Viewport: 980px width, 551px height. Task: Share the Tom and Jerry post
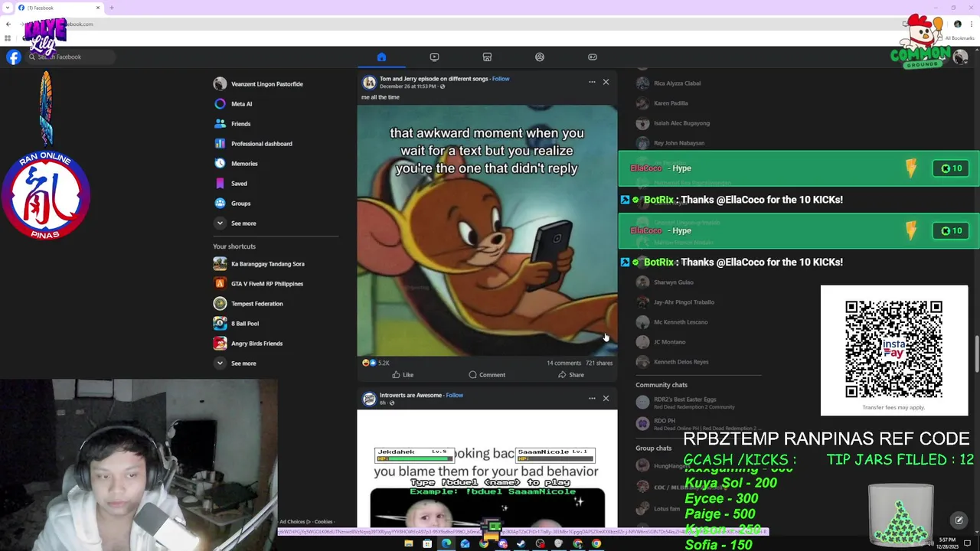[571, 375]
